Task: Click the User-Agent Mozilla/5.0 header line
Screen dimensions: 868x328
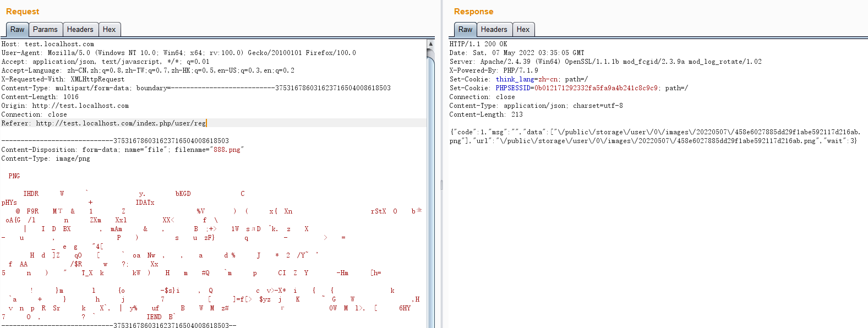Action: 179,53
